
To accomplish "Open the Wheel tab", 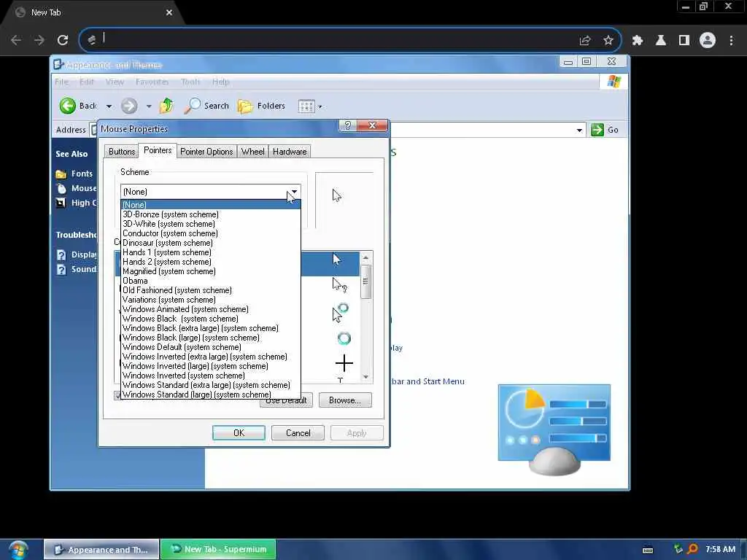I will [252, 152].
